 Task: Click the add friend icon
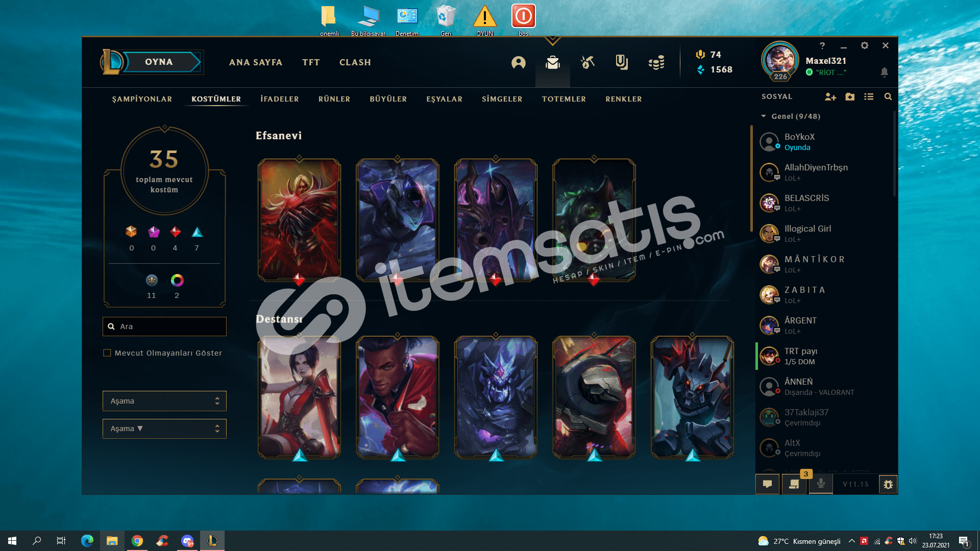pyautogui.click(x=830, y=96)
